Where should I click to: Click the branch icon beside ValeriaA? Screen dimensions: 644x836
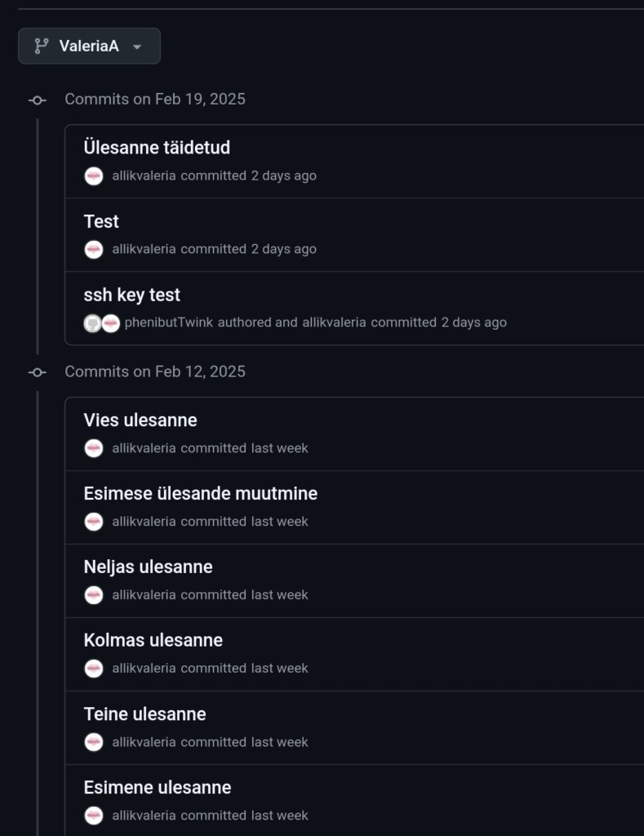click(41, 46)
